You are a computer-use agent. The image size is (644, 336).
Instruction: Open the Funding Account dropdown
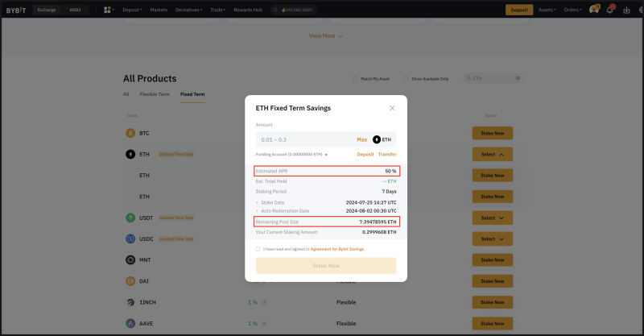(x=291, y=155)
